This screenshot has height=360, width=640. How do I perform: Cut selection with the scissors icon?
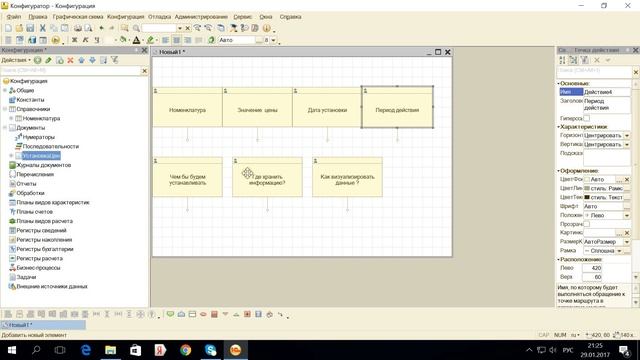[x=42, y=28]
